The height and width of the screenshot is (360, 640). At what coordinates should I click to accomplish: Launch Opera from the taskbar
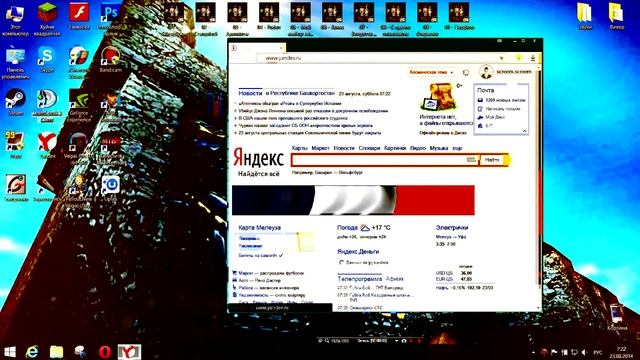(105, 351)
